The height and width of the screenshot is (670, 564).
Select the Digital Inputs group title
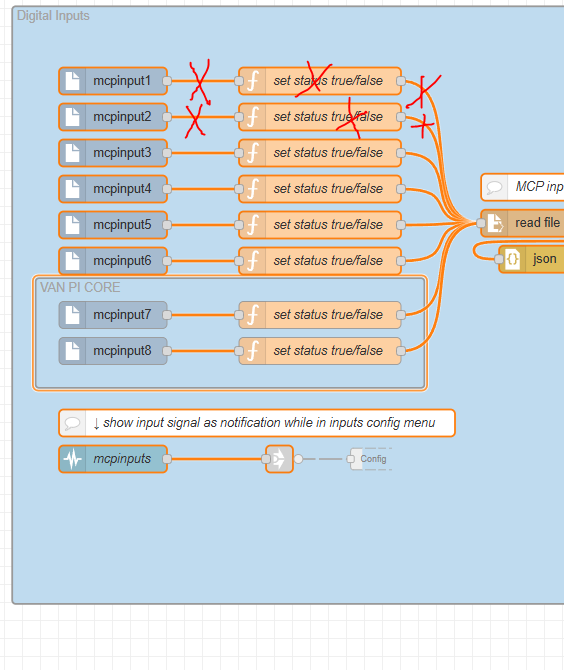[53, 16]
